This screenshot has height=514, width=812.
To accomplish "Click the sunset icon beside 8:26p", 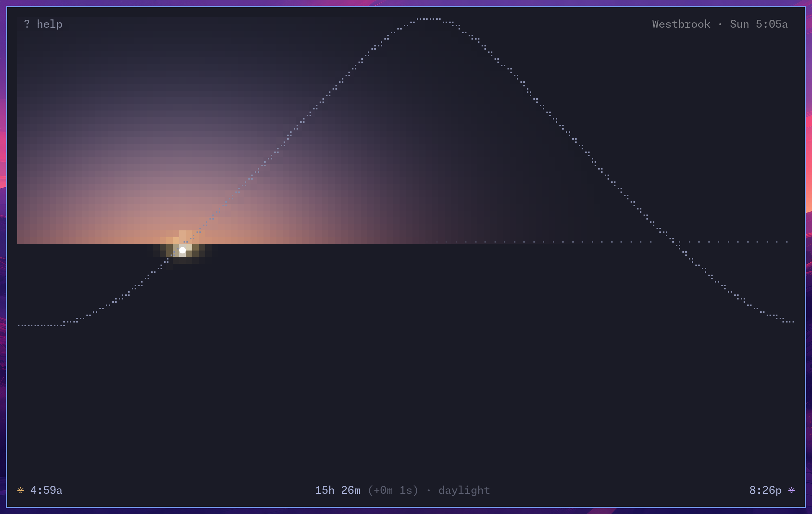I will pyautogui.click(x=791, y=490).
